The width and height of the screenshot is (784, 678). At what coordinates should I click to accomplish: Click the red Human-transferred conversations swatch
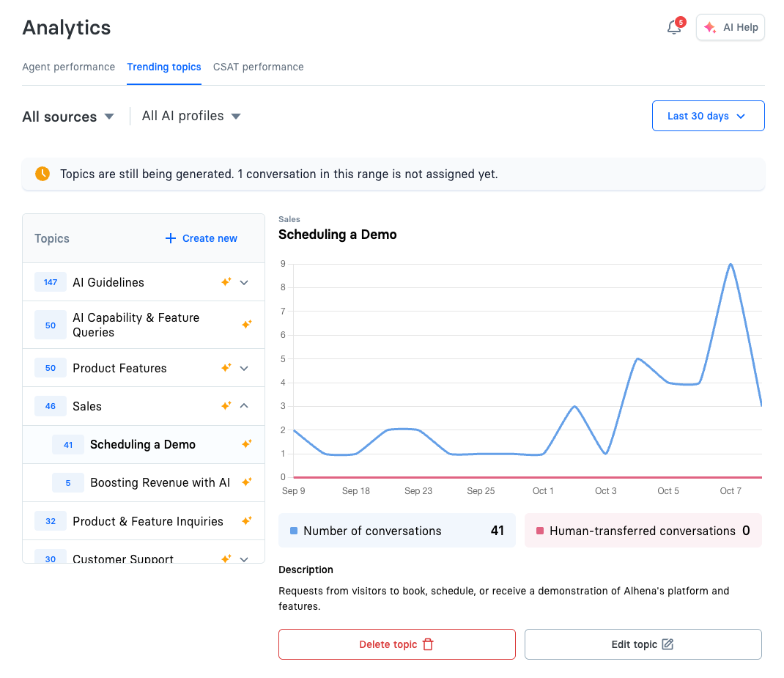tap(540, 531)
